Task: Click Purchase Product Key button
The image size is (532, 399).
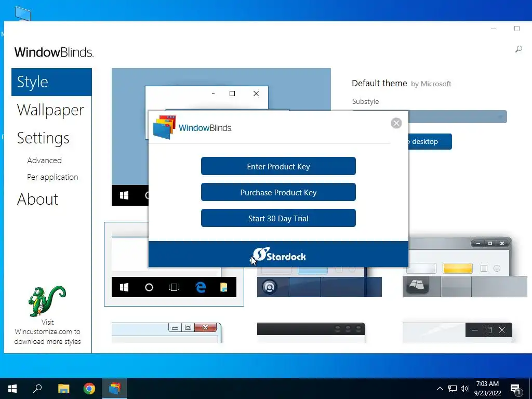Action: tap(278, 192)
